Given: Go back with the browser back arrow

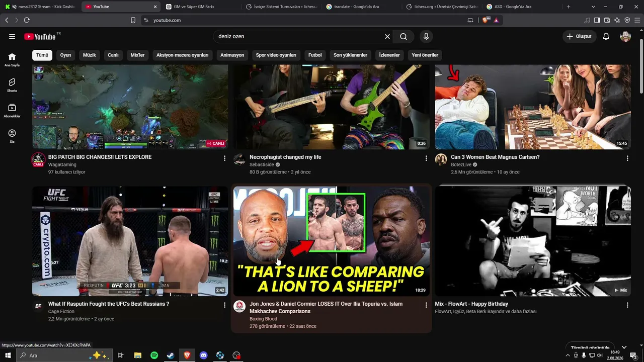Looking at the screenshot, I should point(7,20).
